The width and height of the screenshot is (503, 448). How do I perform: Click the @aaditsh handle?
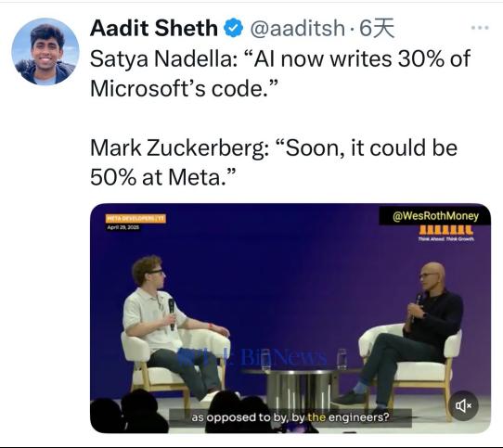pos(297,28)
